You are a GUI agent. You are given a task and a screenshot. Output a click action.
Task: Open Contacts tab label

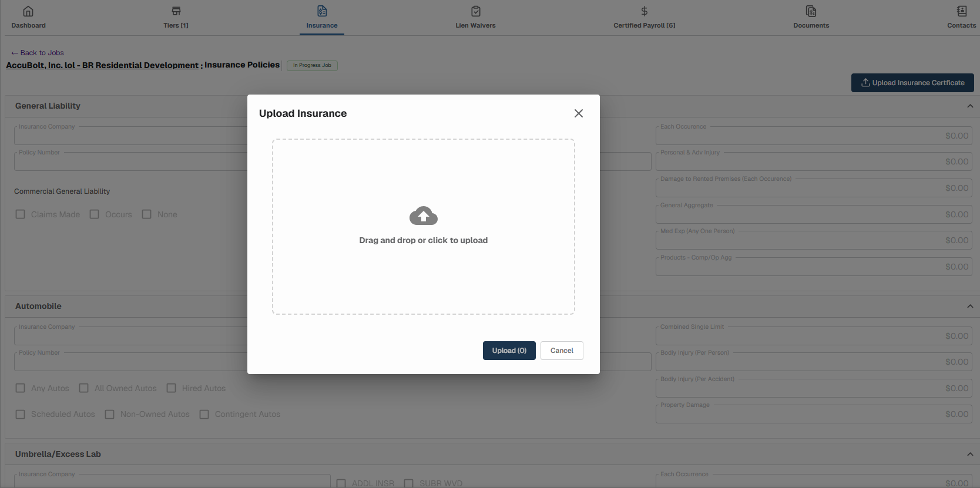pyautogui.click(x=962, y=25)
